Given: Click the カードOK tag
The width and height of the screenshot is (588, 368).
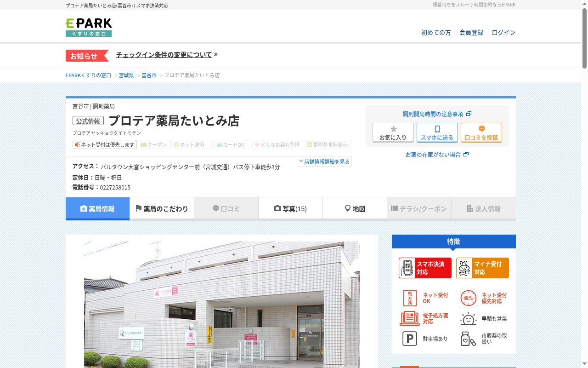Looking at the screenshot, I should tap(232, 144).
